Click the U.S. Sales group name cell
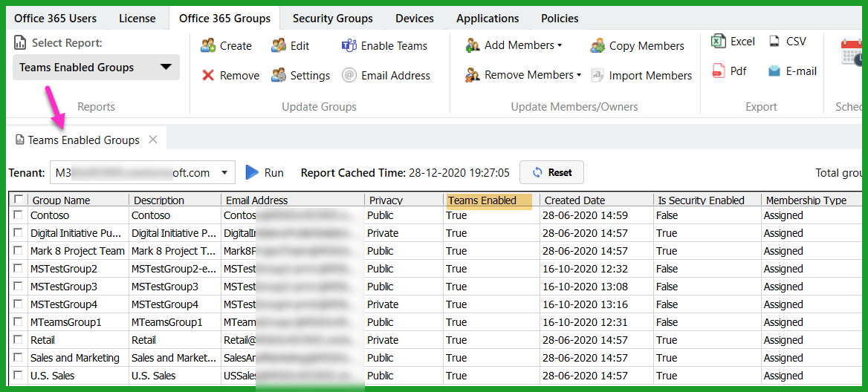Viewport: 868px width, 392px height. (x=79, y=376)
